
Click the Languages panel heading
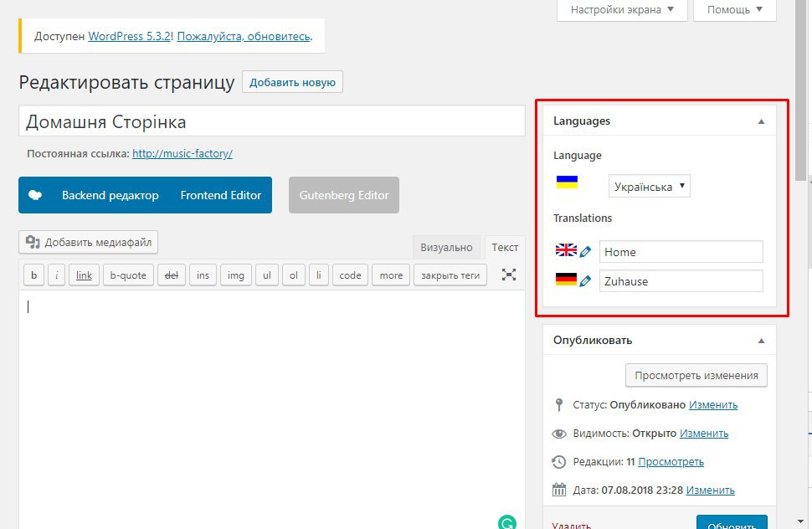pyautogui.click(x=582, y=121)
